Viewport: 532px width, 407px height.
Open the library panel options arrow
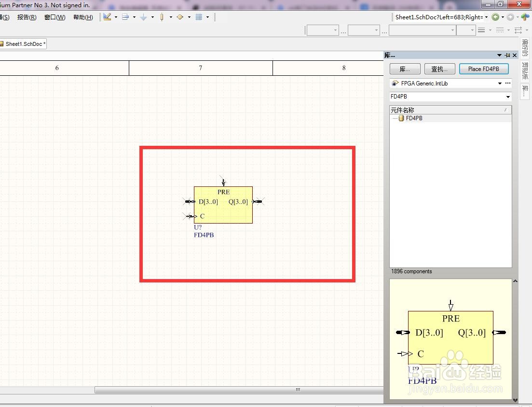(499, 55)
